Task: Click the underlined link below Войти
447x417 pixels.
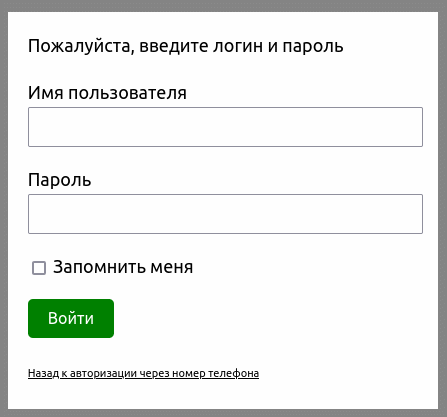Action: click(143, 373)
